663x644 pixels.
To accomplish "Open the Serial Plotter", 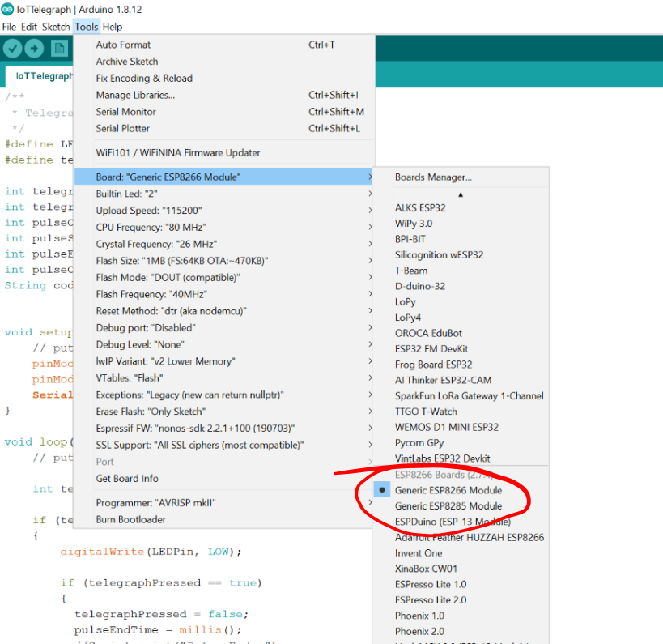I will pyautogui.click(x=224, y=128).
